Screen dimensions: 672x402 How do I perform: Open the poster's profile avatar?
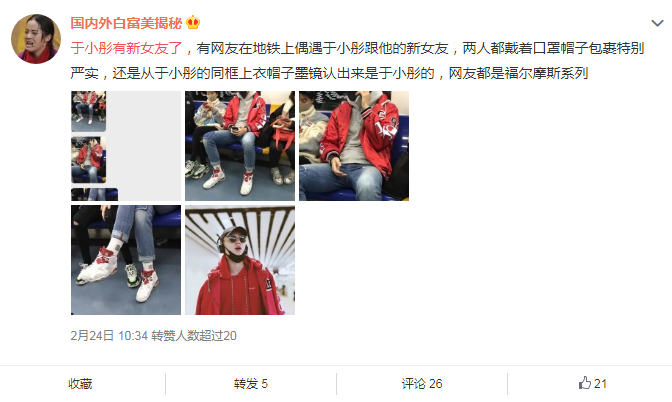[x=36, y=39]
